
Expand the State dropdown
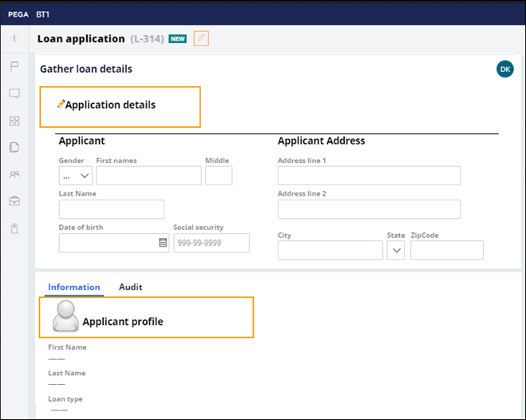coord(396,251)
